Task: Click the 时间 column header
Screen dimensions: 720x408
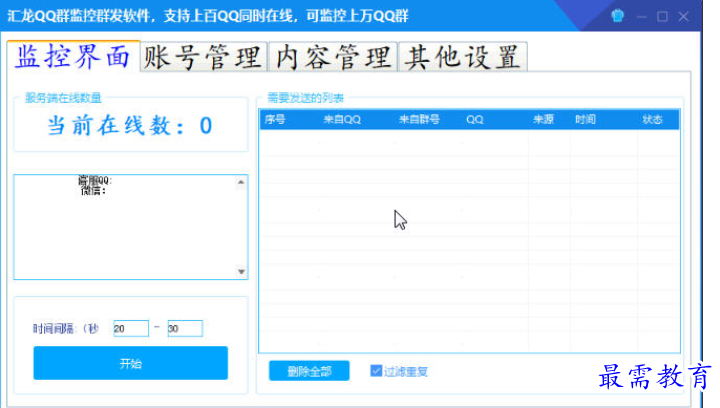Action: tap(585, 119)
